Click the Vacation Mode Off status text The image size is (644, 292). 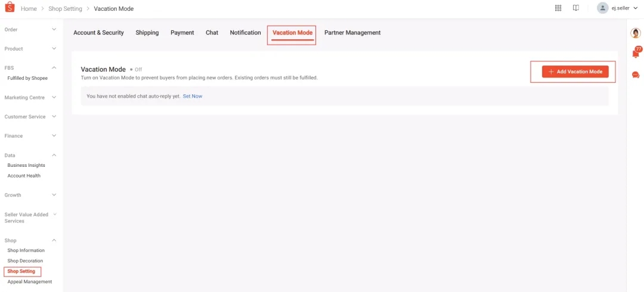coord(137,69)
